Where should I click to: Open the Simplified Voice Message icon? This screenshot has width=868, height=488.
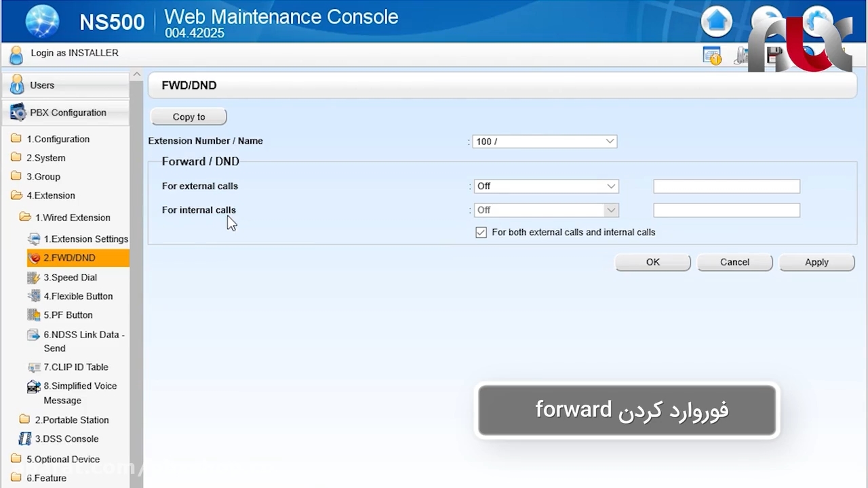[x=34, y=386]
